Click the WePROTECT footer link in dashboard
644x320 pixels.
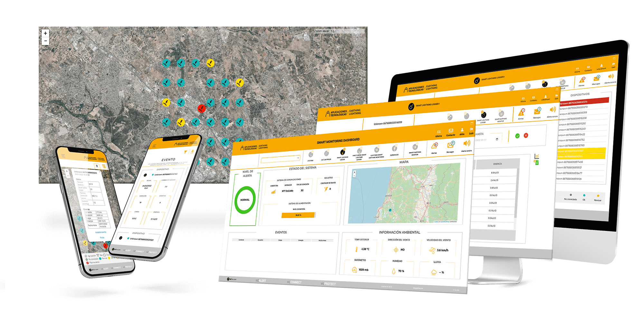(x=328, y=284)
